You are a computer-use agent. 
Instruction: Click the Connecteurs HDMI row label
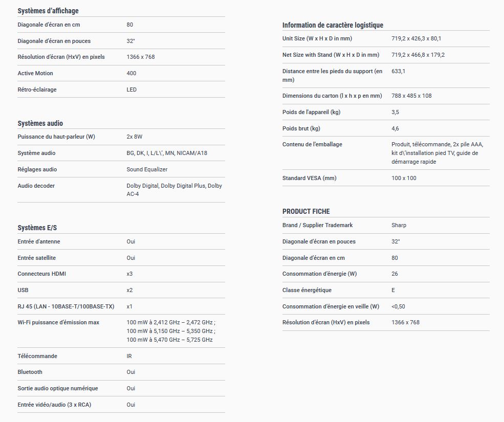(x=41, y=274)
